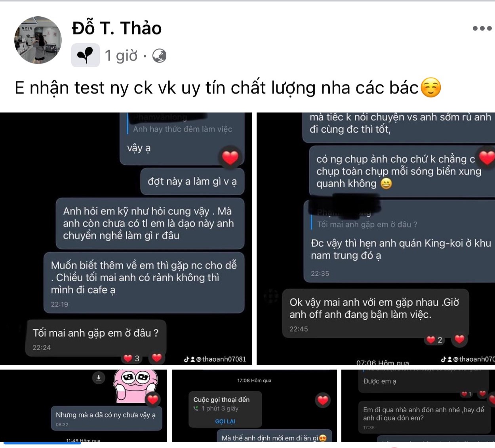This screenshot has height=448, width=495.
Task: Click the heart with count 3
Action: click(x=131, y=358)
